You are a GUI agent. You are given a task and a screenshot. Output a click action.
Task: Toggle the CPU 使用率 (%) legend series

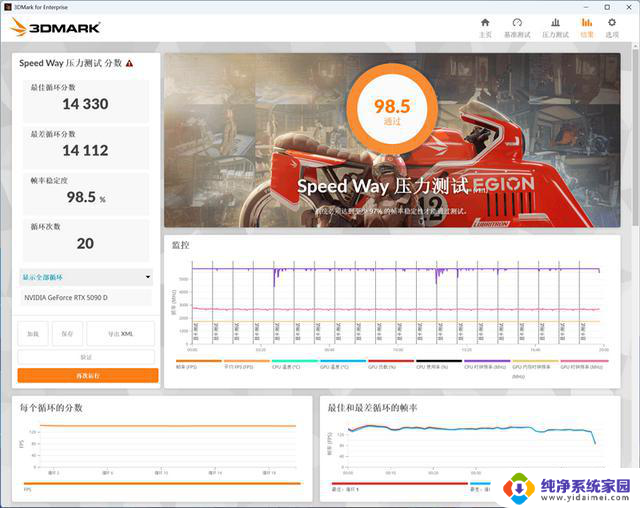tap(439, 364)
